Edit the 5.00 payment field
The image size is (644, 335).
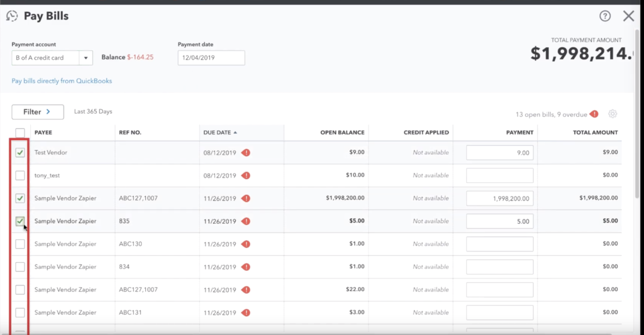(x=499, y=221)
